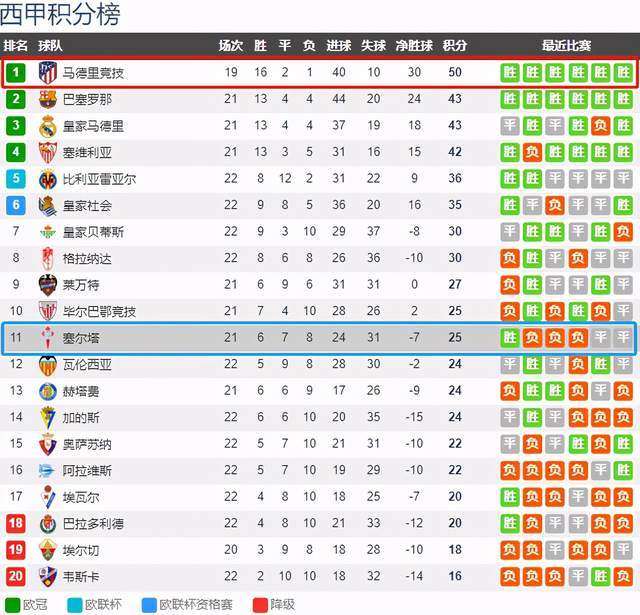
Task: Click the 净胜球 goal difference header
Action: tap(413, 46)
